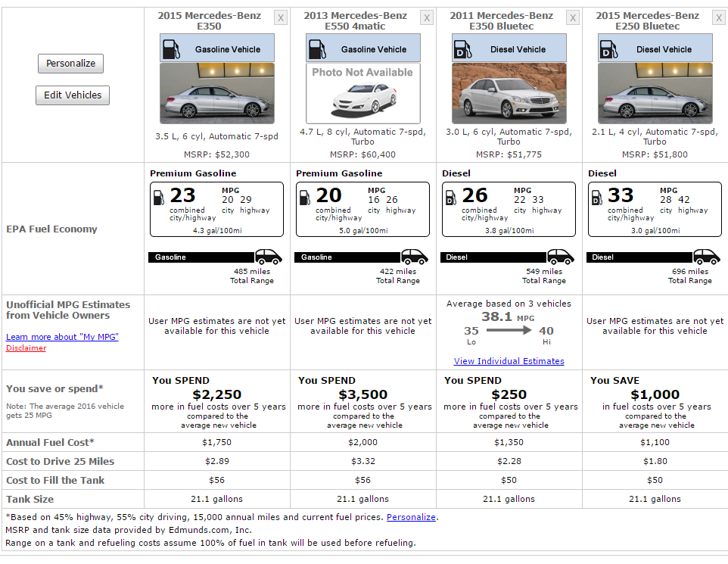Image resolution: width=728 pixels, height=564 pixels.
Task: Remove the 2015 Mercedes-Benz E350 column
Action: point(281,17)
